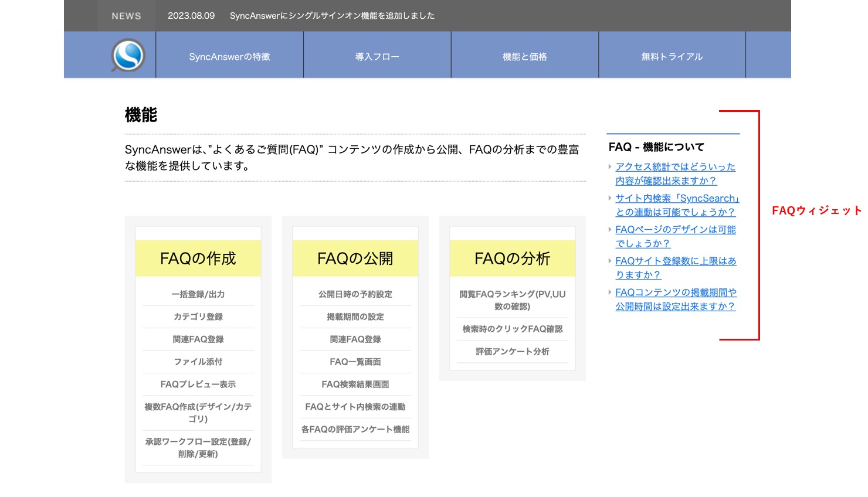
Task: Select 承認ワークフロー設定(登録/削除/更新) item
Action: click(198, 448)
